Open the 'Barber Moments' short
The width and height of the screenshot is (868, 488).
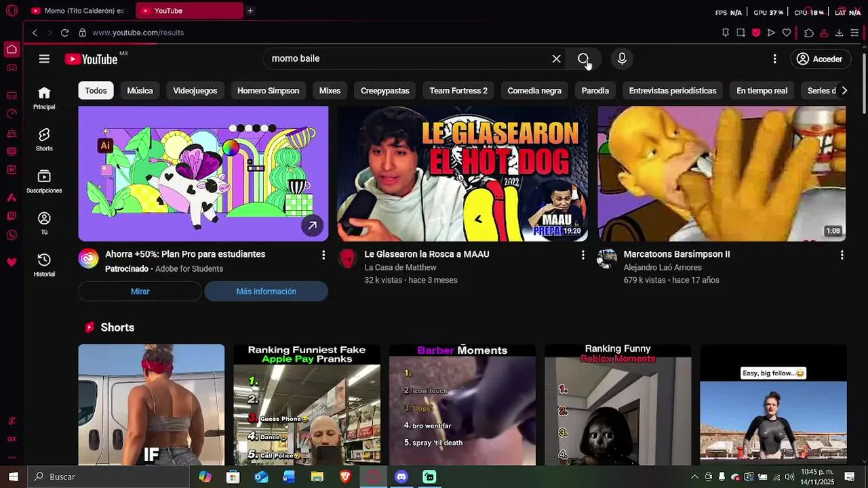pyautogui.click(x=462, y=405)
